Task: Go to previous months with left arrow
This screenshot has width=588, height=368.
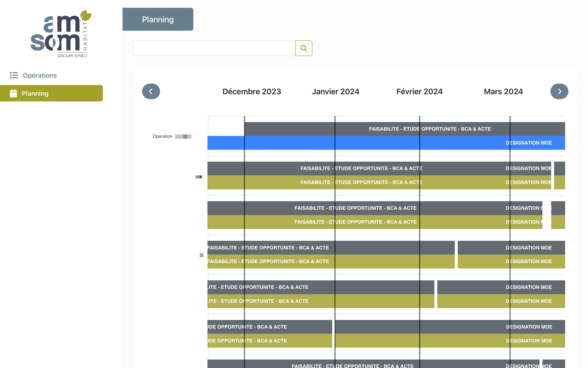Action: pyautogui.click(x=151, y=91)
